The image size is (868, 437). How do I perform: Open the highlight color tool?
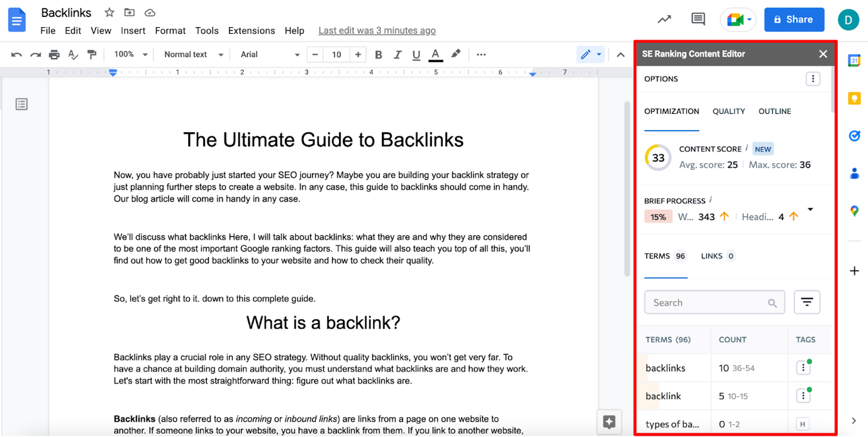coord(455,54)
